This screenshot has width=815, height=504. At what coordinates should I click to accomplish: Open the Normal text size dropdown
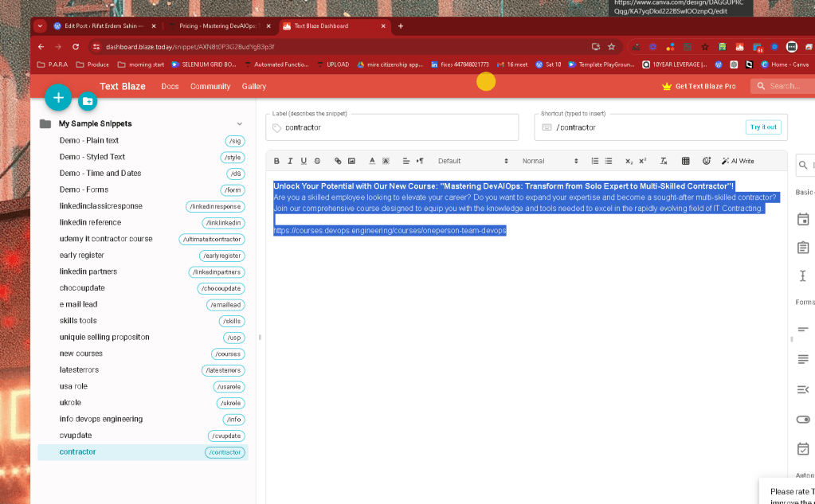pos(550,161)
